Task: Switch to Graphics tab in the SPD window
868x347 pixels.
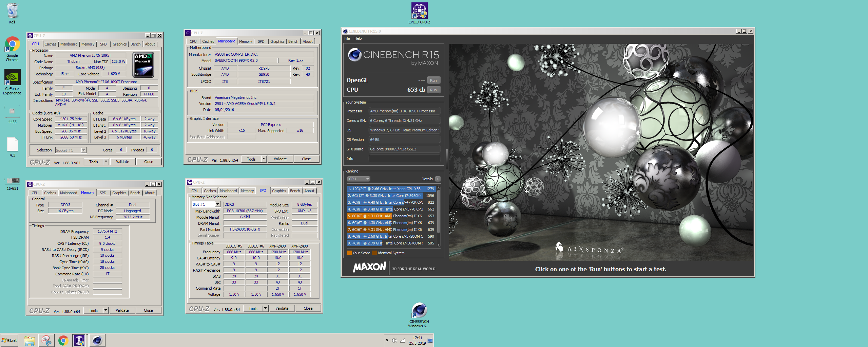Action: (279, 191)
